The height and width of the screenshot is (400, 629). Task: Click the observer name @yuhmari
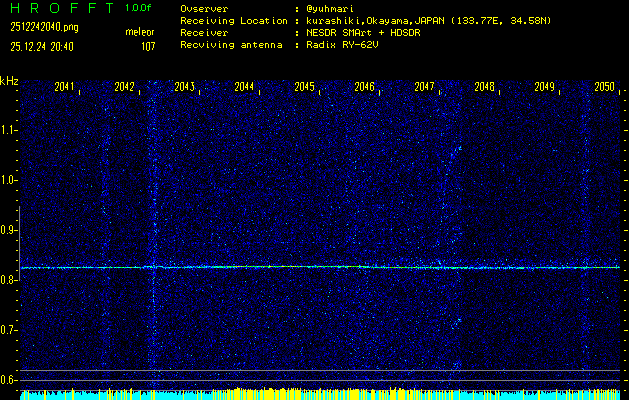pyautogui.click(x=330, y=9)
